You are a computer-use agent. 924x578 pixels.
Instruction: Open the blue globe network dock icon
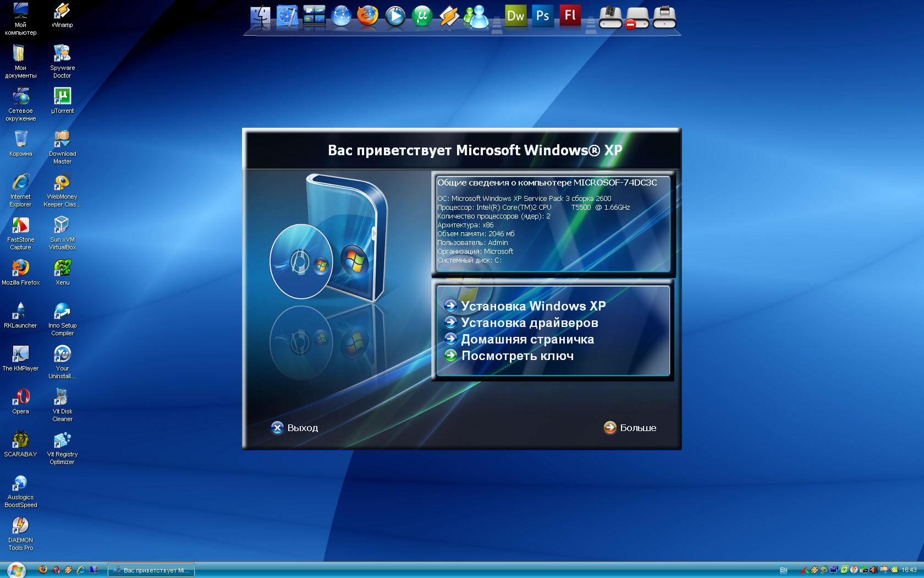pos(341,17)
